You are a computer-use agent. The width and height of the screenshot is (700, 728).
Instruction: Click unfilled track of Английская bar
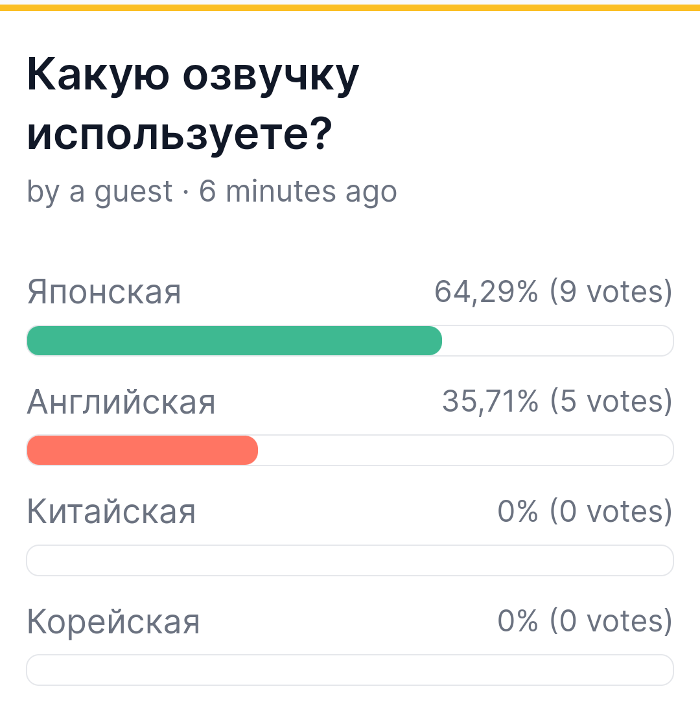coord(465,451)
